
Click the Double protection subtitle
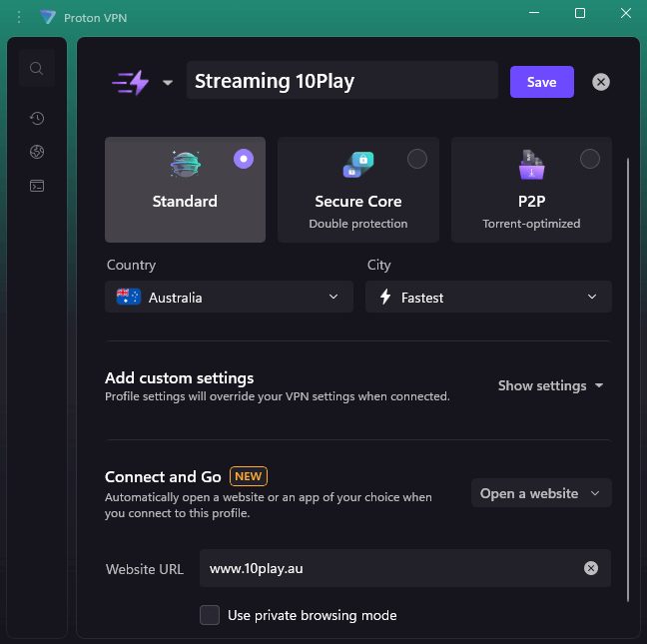click(x=358, y=224)
